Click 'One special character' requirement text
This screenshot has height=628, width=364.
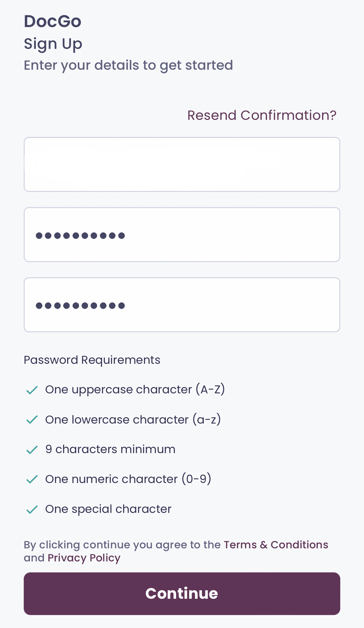click(x=108, y=509)
